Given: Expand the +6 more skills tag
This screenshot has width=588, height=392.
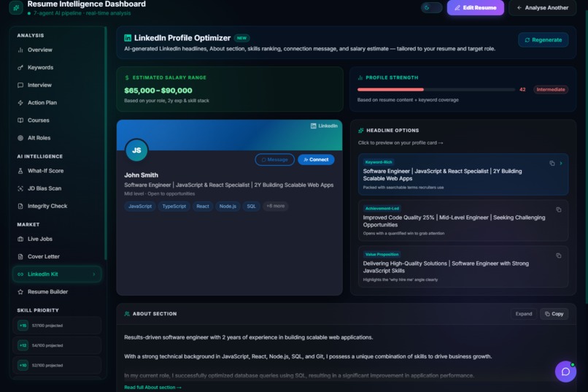Looking at the screenshot, I should (x=275, y=207).
